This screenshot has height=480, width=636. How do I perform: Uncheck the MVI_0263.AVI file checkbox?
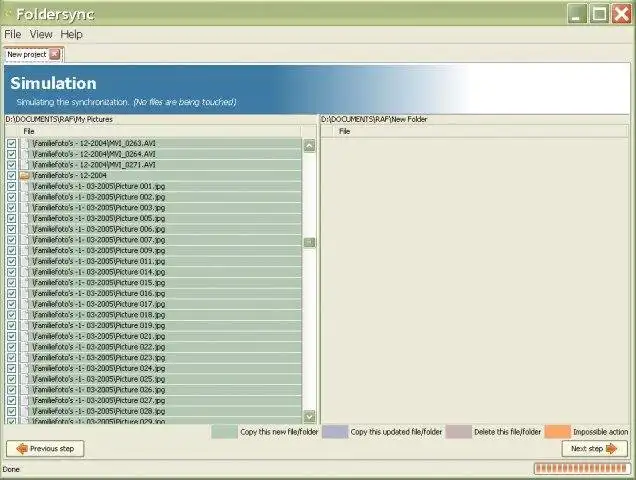[x=11, y=144]
